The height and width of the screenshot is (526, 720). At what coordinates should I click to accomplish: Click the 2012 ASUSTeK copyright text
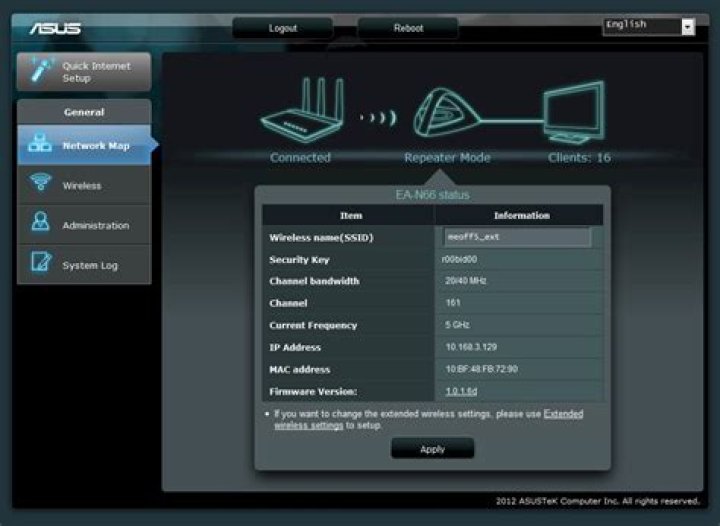point(598,501)
